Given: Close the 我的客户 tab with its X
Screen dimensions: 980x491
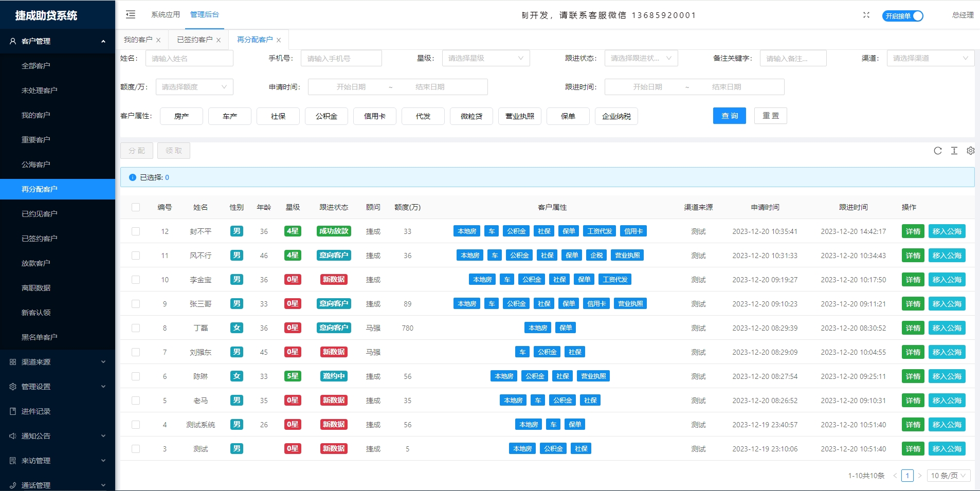Looking at the screenshot, I should 158,40.
